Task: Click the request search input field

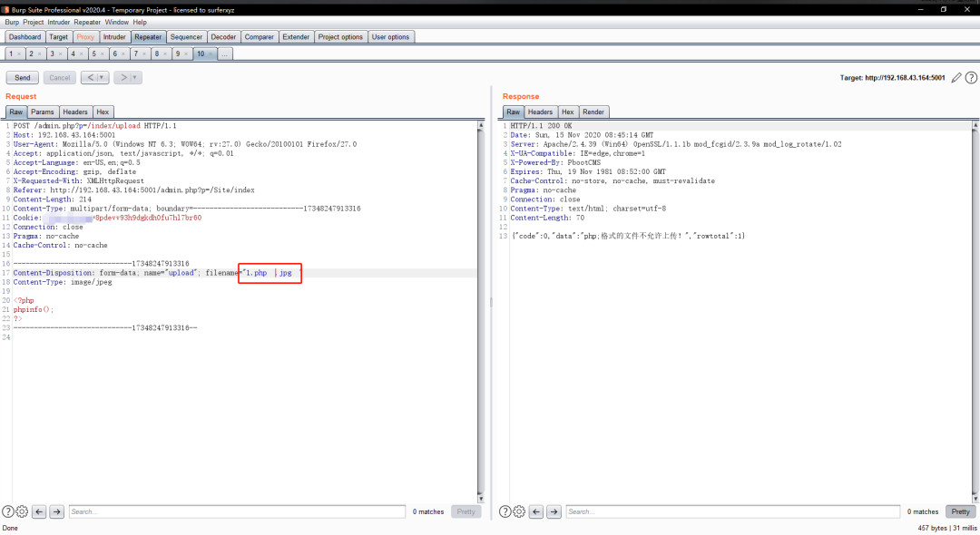Action: [x=237, y=511]
